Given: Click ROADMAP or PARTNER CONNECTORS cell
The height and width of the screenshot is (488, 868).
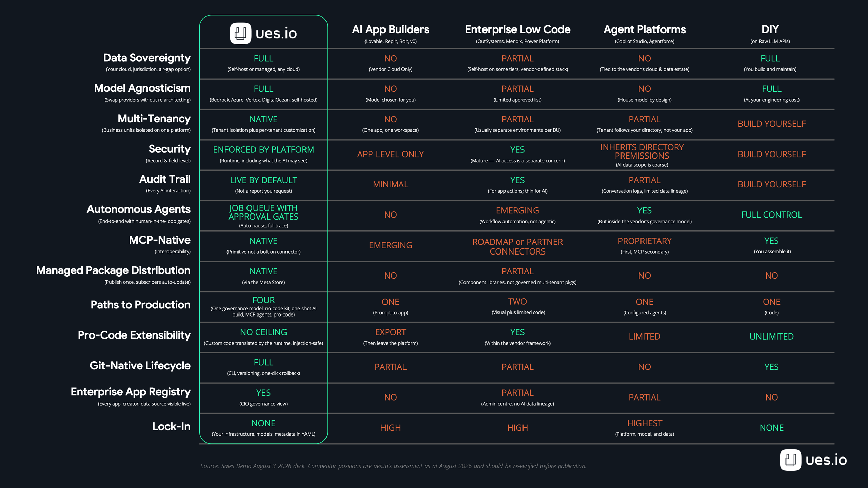Looking at the screenshot, I should 517,247.
